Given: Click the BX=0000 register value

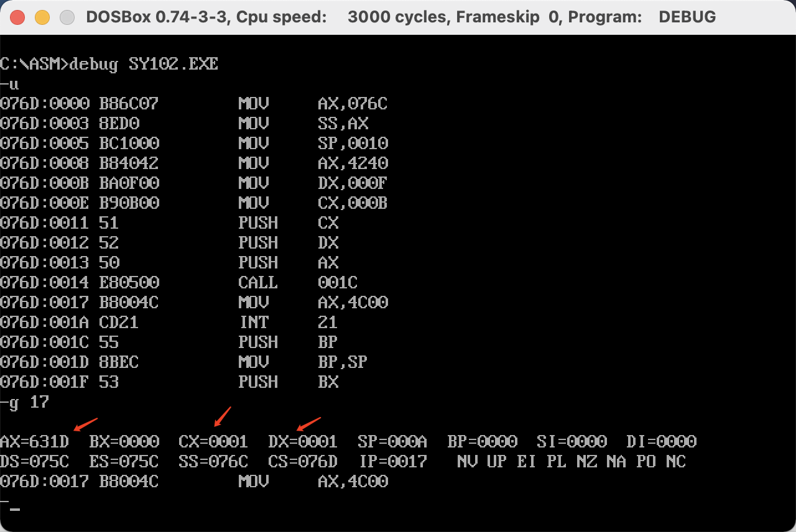Looking at the screenshot, I should [124, 442].
